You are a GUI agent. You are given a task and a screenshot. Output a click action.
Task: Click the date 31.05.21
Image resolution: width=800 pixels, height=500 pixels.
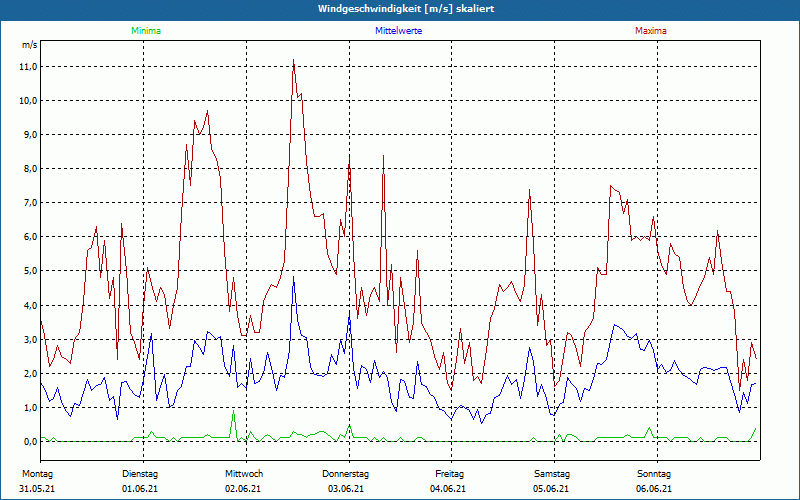(37, 489)
